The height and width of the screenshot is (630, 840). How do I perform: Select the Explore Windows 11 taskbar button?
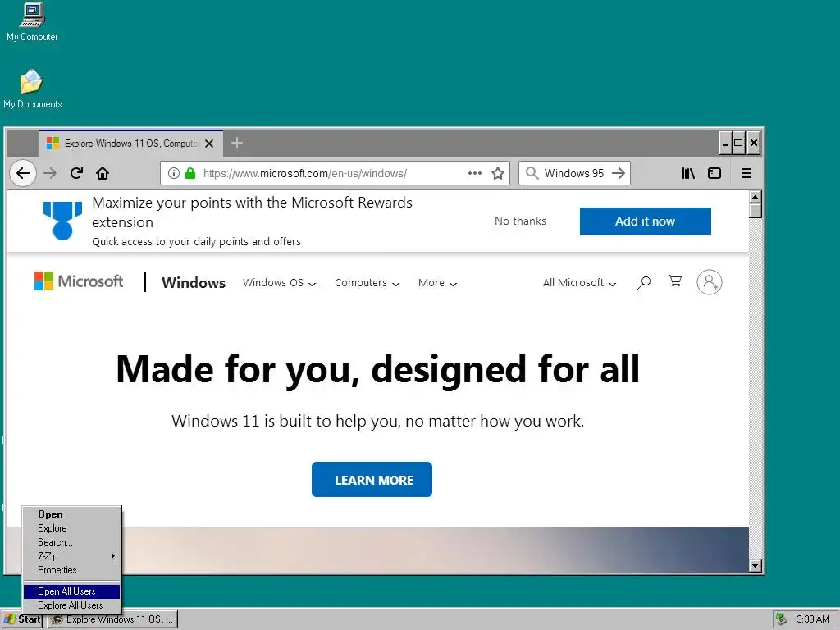112,619
